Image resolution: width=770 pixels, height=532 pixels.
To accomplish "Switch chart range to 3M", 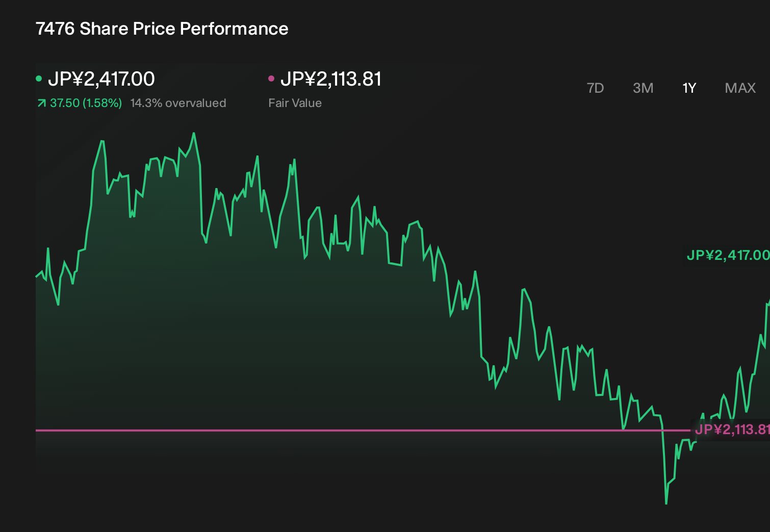I will coord(643,88).
